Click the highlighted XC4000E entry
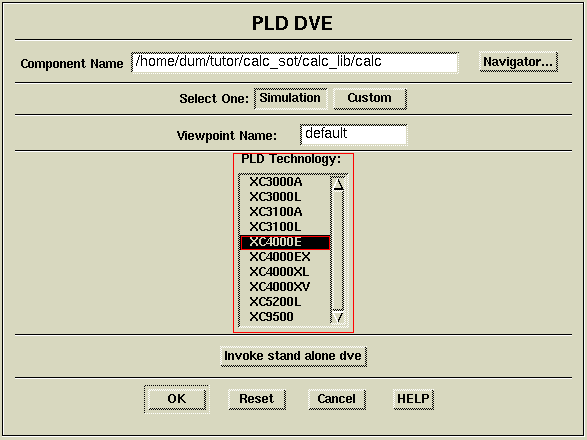This screenshot has height=440, width=587. point(285,242)
